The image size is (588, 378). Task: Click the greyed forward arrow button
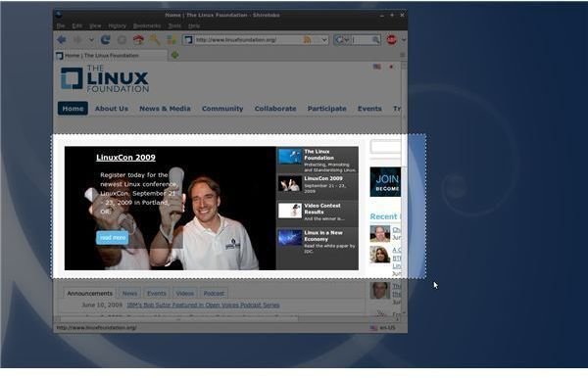click(78, 39)
